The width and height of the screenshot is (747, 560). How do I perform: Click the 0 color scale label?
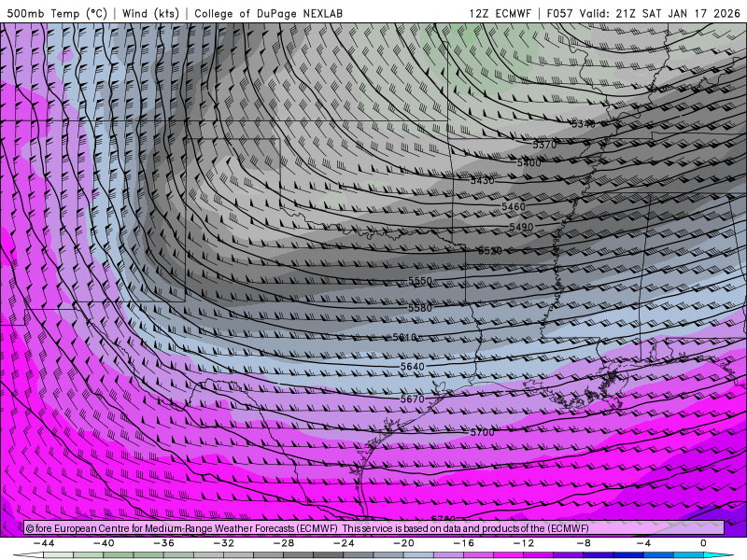click(703, 543)
